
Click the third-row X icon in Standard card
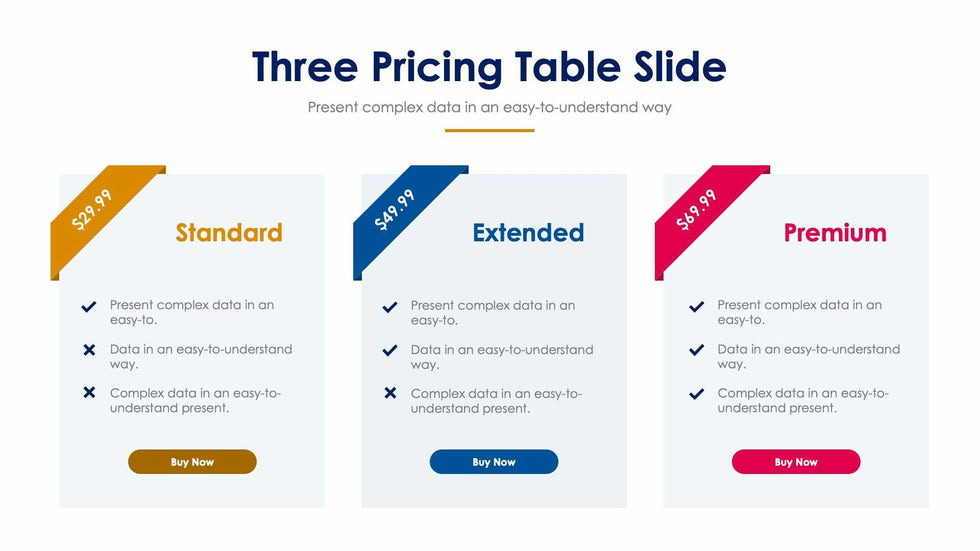(x=89, y=393)
